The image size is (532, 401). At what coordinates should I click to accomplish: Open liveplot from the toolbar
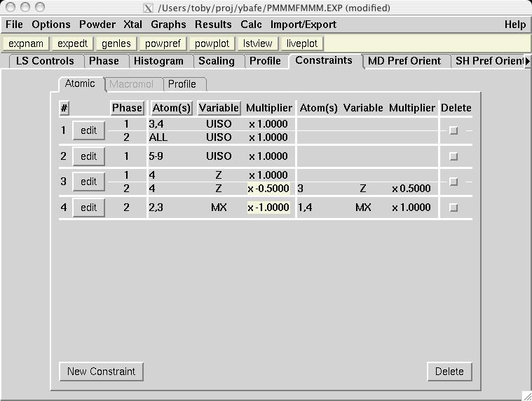tap(303, 43)
